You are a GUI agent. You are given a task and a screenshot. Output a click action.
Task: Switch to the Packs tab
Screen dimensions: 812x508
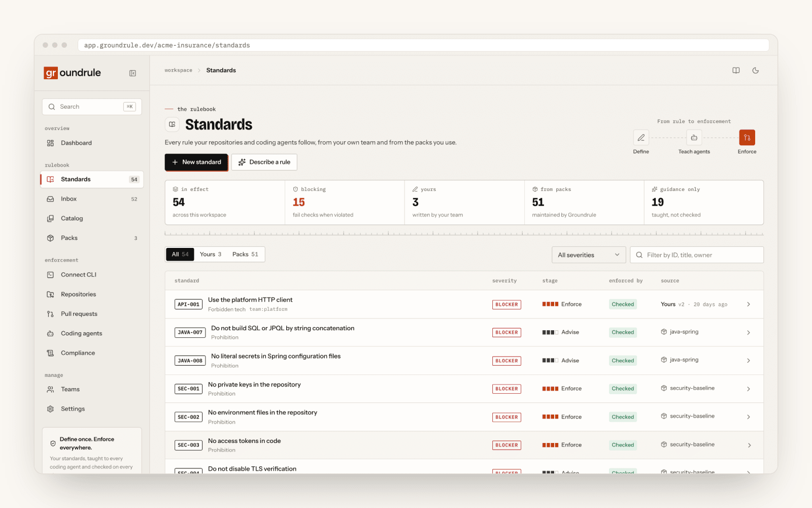coord(245,255)
